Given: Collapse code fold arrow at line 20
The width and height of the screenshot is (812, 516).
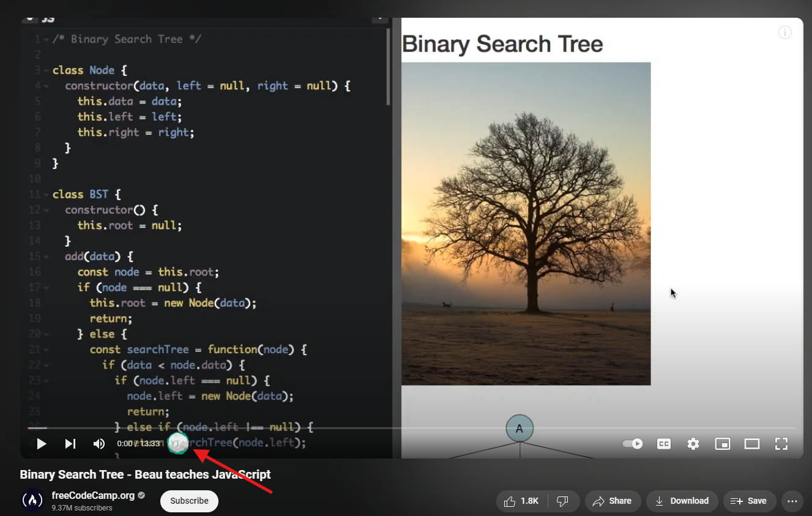Looking at the screenshot, I should pos(46,334).
